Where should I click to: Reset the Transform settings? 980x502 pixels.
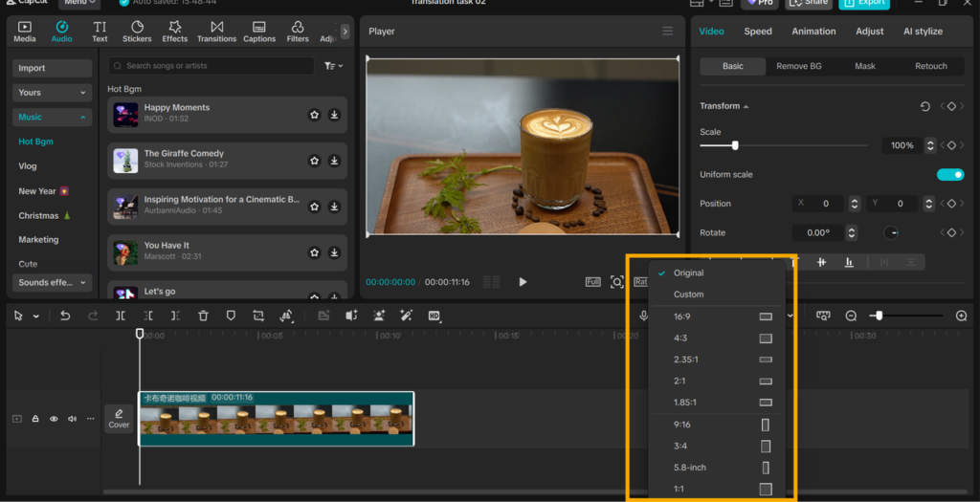(924, 106)
